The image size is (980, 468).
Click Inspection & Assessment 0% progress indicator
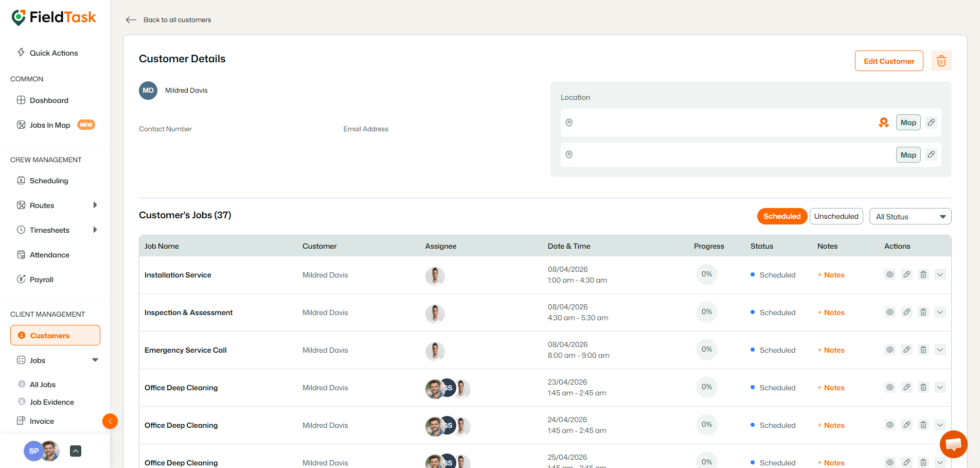point(707,312)
